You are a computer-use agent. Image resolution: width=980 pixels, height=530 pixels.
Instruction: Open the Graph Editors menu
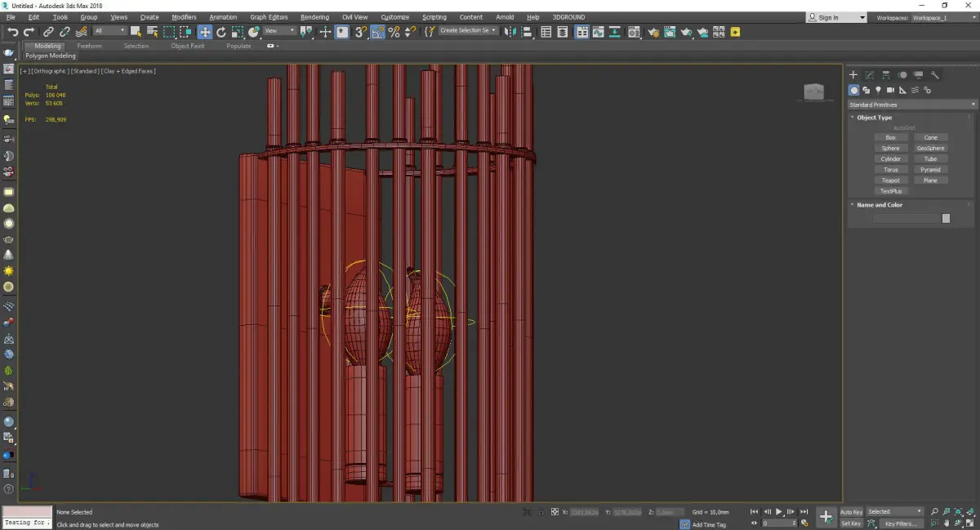(x=269, y=17)
